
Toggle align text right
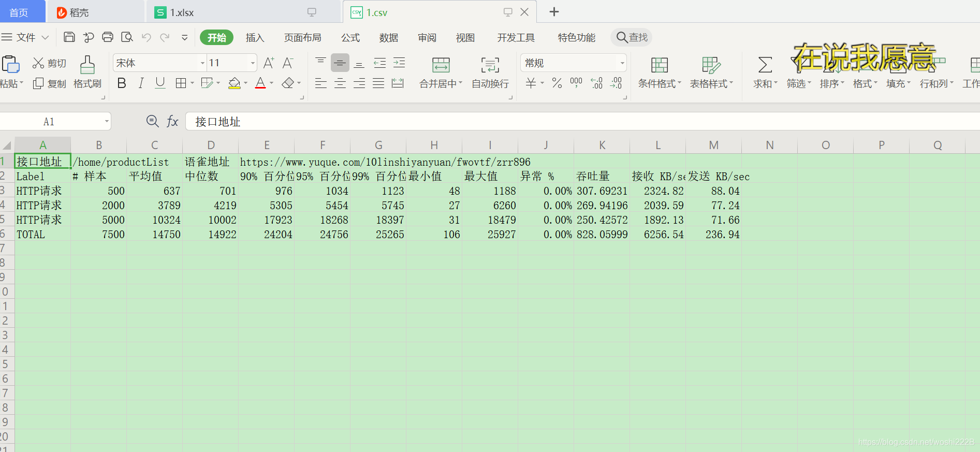[359, 83]
